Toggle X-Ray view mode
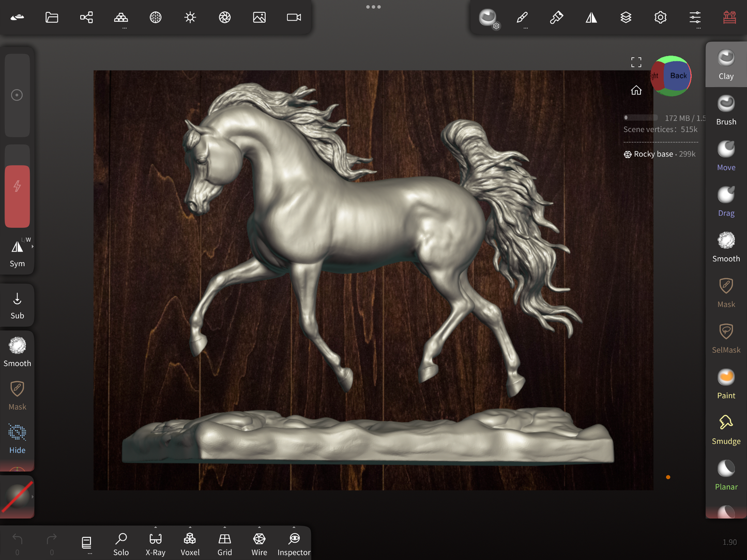747x560 pixels. [155, 544]
